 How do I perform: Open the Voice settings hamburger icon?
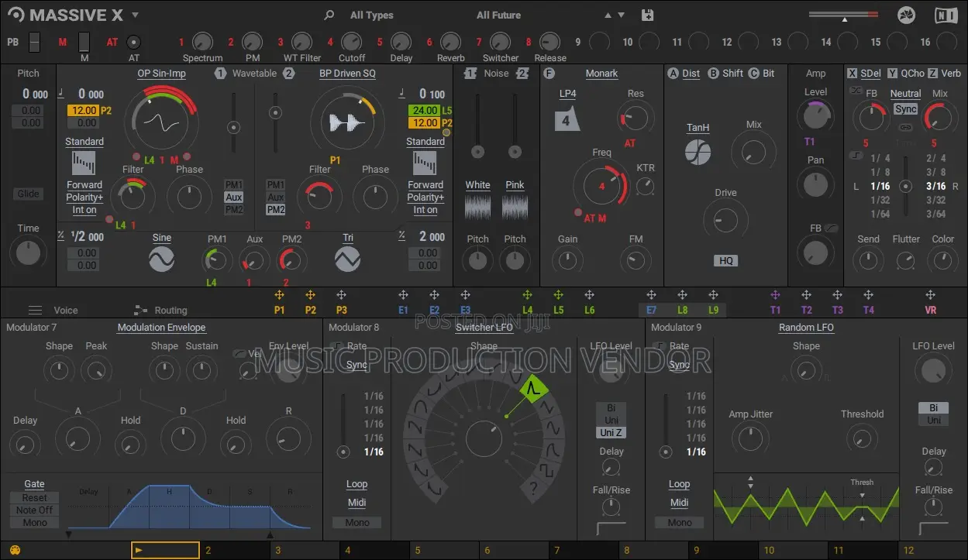(34, 310)
